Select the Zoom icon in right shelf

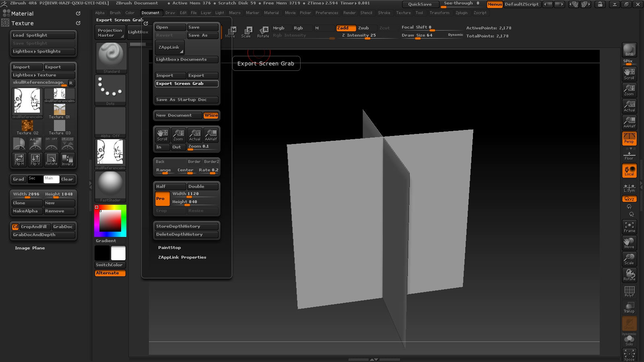point(629,90)
